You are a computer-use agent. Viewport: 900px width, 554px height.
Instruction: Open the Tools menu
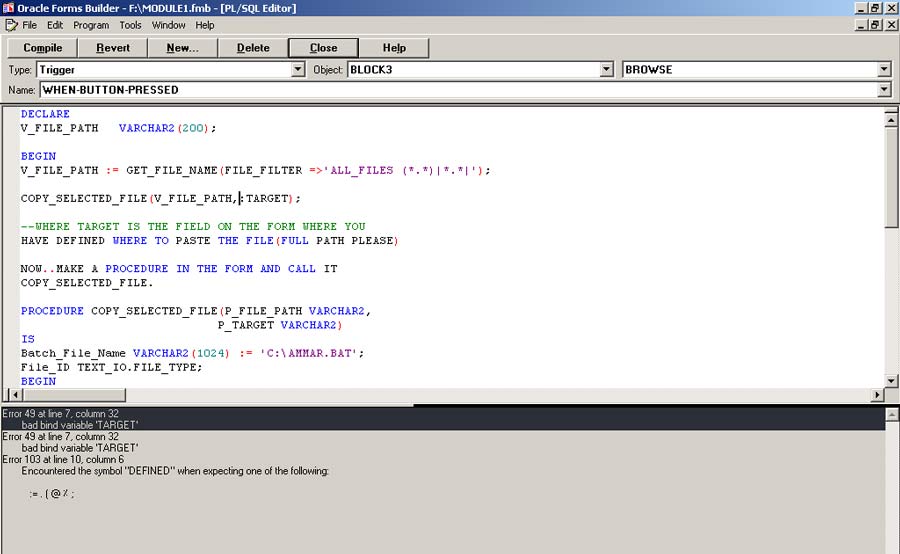131,25
